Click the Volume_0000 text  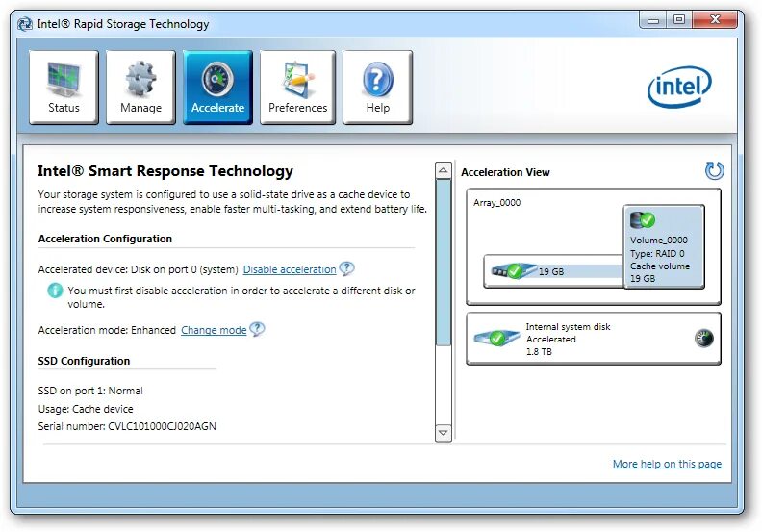(659, 240)
